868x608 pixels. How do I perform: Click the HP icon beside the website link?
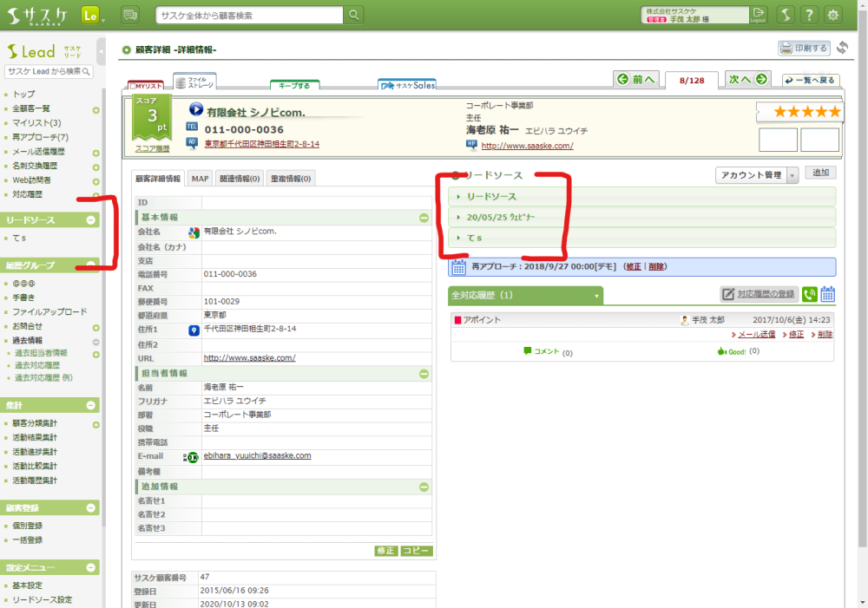(x=471, y=144)
